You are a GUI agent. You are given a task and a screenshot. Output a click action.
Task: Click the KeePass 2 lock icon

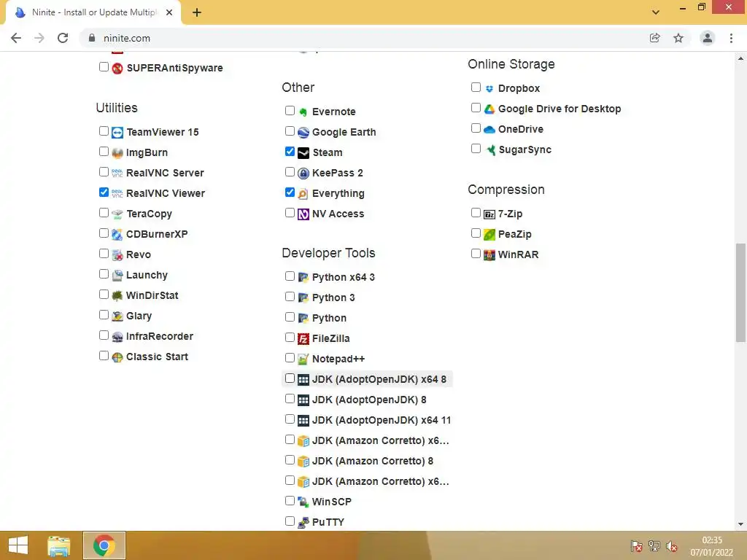pyautogui.click(x=303, y=174)
